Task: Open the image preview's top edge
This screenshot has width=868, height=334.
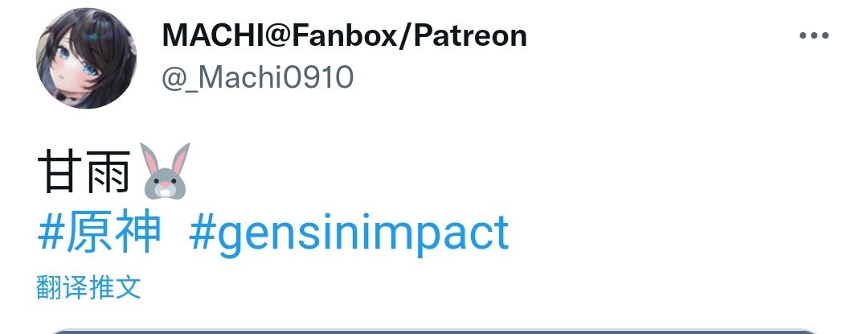Action: pyautogui.click(x=434, y=332)
